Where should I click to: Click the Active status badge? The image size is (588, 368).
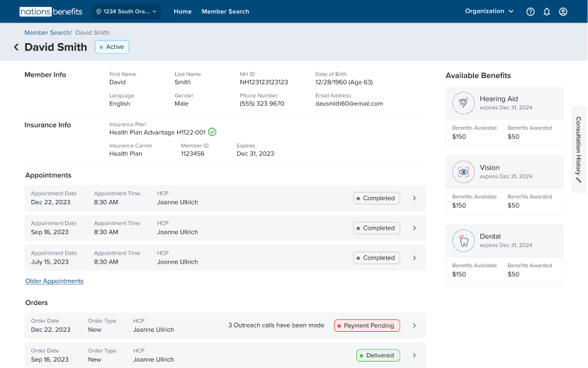click(112, 47)
